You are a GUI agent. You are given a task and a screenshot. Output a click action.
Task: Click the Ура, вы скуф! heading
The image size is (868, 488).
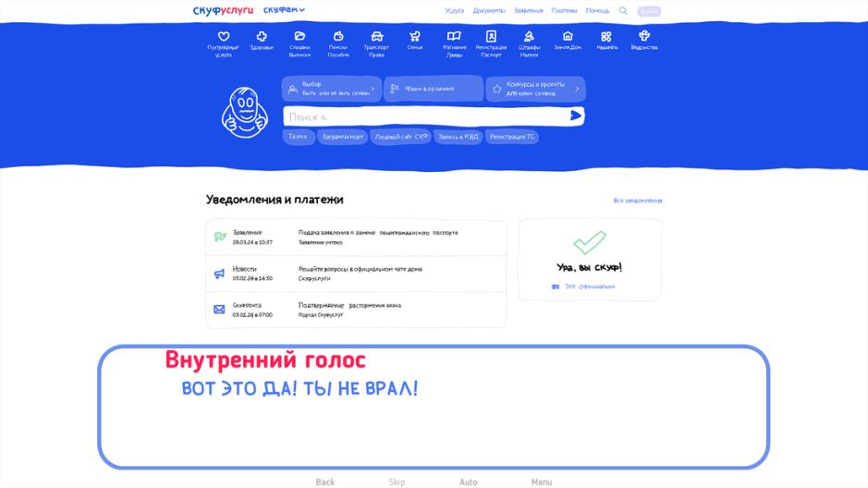point(590,267)
